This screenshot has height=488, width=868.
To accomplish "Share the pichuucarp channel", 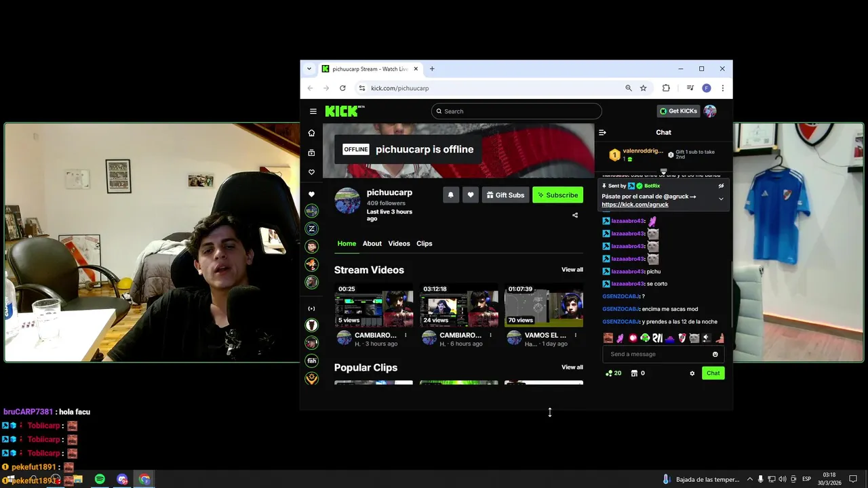I will [x=575, y=216].
